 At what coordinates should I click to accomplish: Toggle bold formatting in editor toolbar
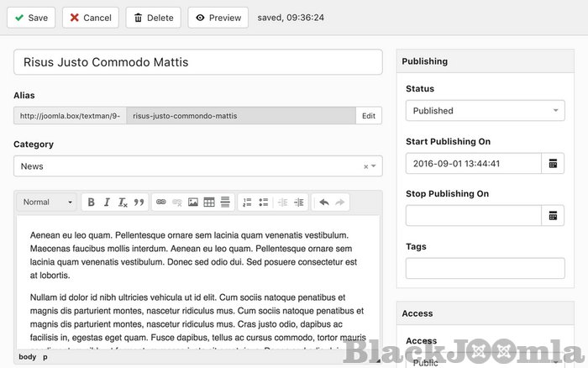92,202
